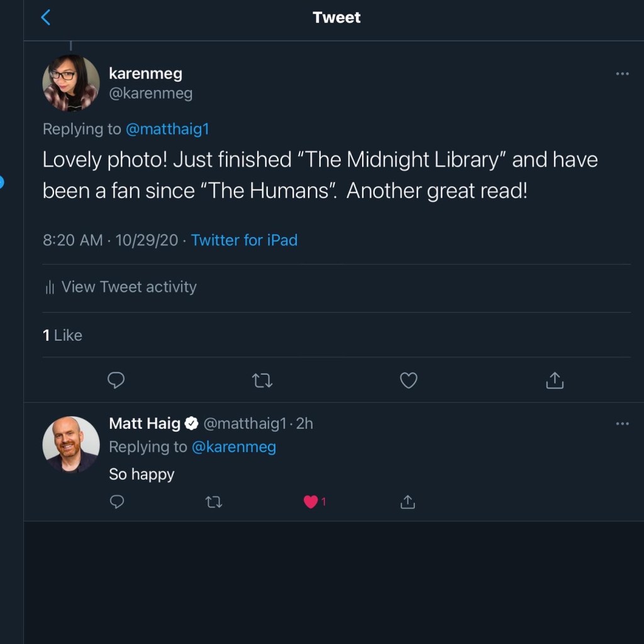Open more options for Matt Haig's reply
Screen dimensions: 644x644
pos(622,424)
